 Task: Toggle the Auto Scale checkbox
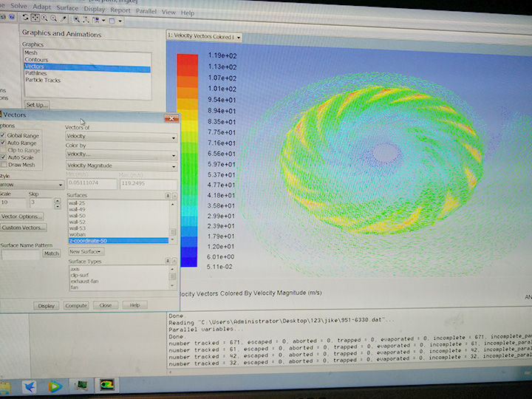4,157
